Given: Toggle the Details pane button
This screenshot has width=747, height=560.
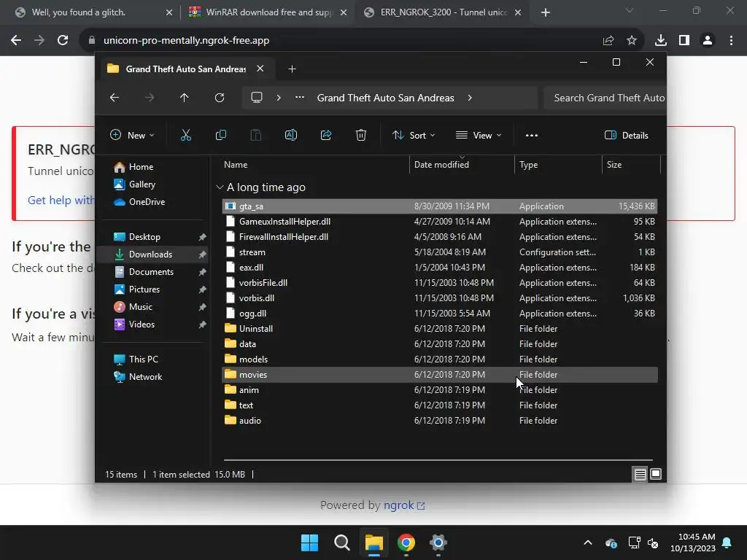Looking at the screenshot, I should (627, 135).
